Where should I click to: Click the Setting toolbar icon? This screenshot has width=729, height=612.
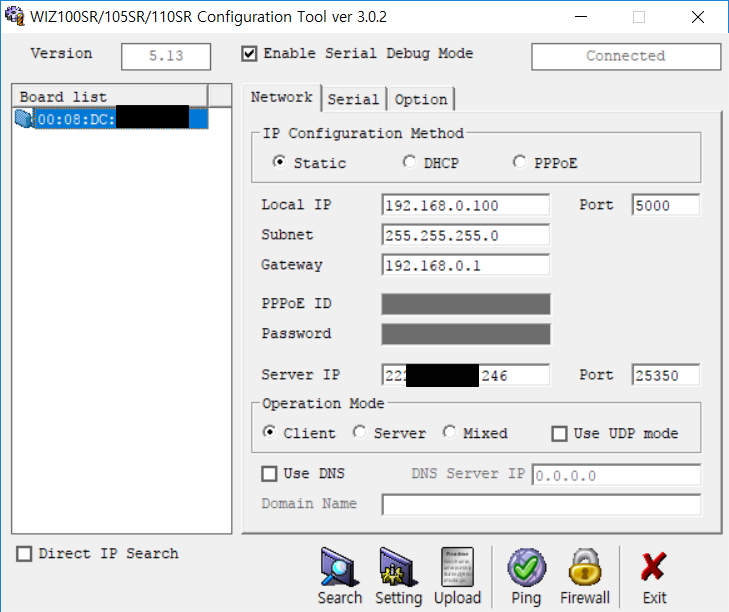click(x=398, y=567)
